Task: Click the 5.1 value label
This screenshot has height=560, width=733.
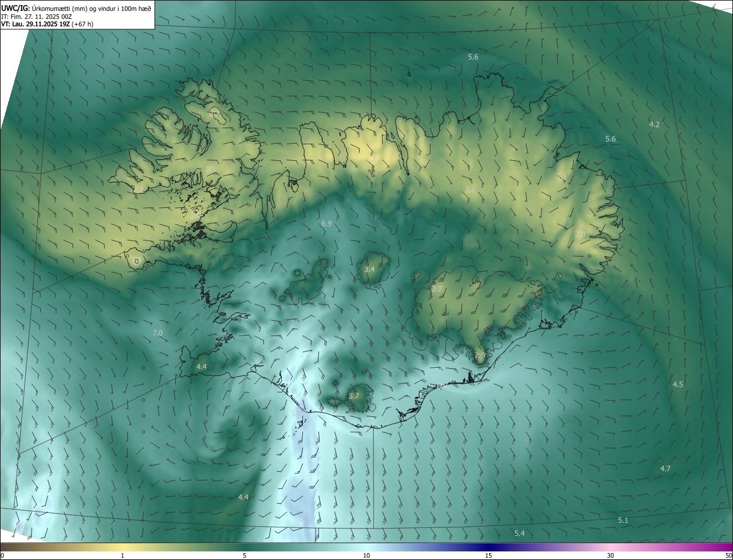Action: (624, 520)
